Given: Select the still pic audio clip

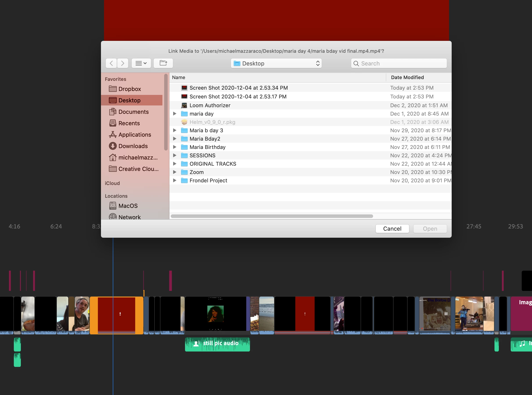Looking at the screenshot, I should click(217, 344).
